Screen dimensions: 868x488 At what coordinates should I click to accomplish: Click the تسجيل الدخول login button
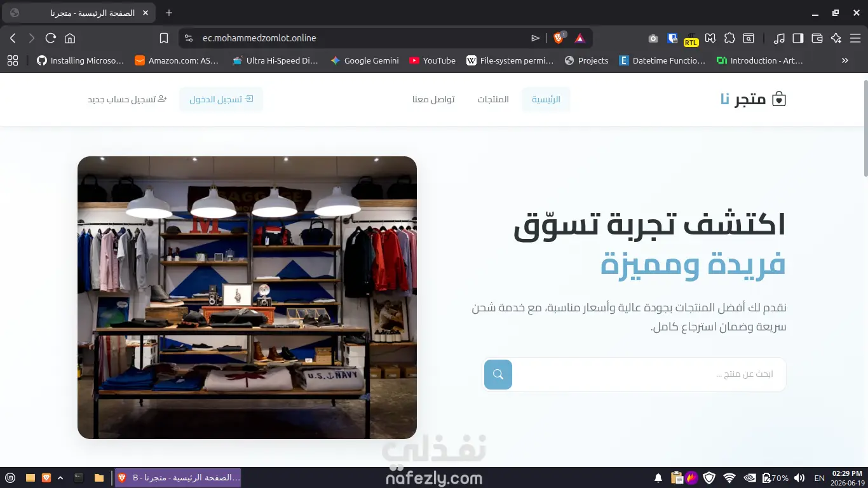point(221,99)
